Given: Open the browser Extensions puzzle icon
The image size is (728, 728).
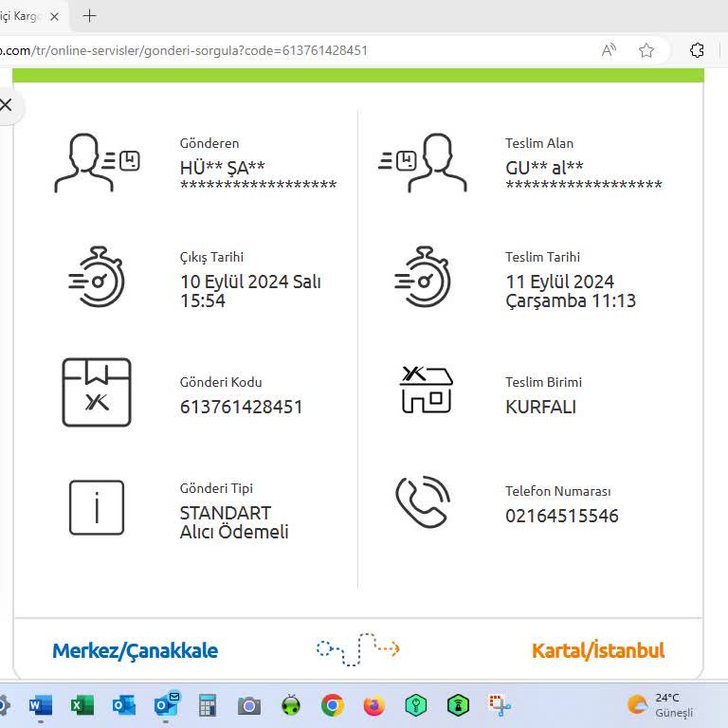Looking at the screenshot, I should click(x=697, y=50).
